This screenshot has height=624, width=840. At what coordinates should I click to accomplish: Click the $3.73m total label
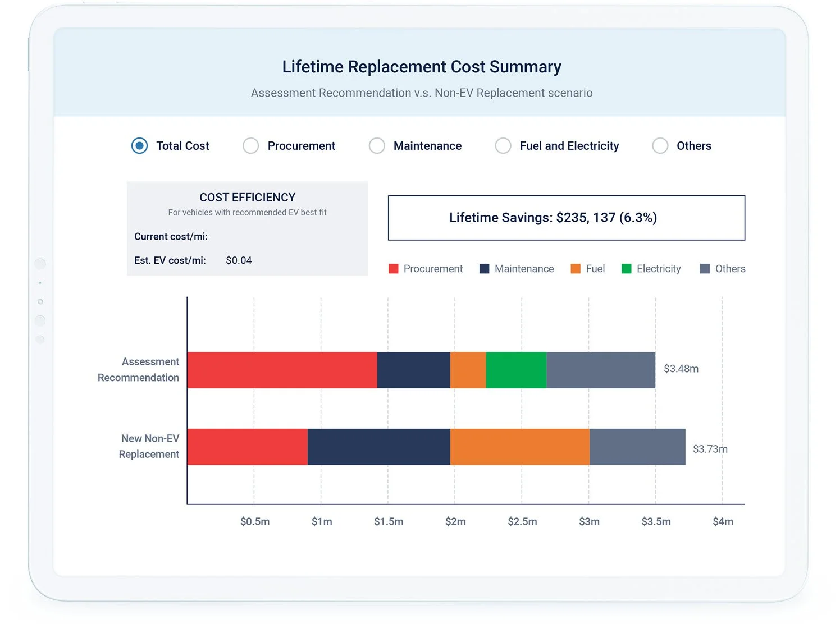point(710,449)
